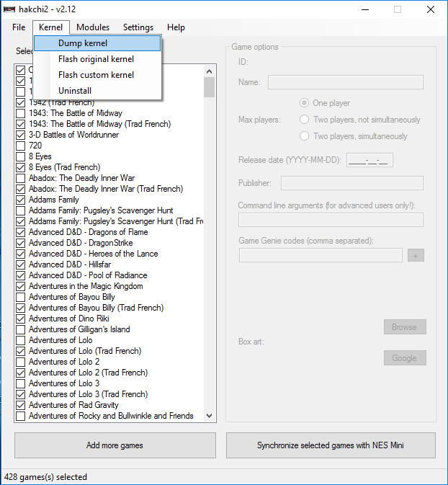Choose Dump kernel from the menu
The height and width of the screenshot is (485, 448).
[x=97, y=43]
